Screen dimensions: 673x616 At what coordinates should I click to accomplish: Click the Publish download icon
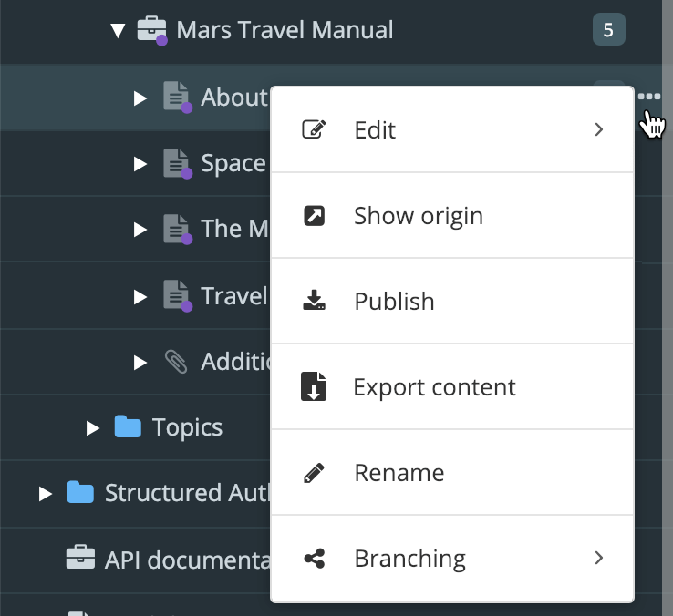coord(314,301)
